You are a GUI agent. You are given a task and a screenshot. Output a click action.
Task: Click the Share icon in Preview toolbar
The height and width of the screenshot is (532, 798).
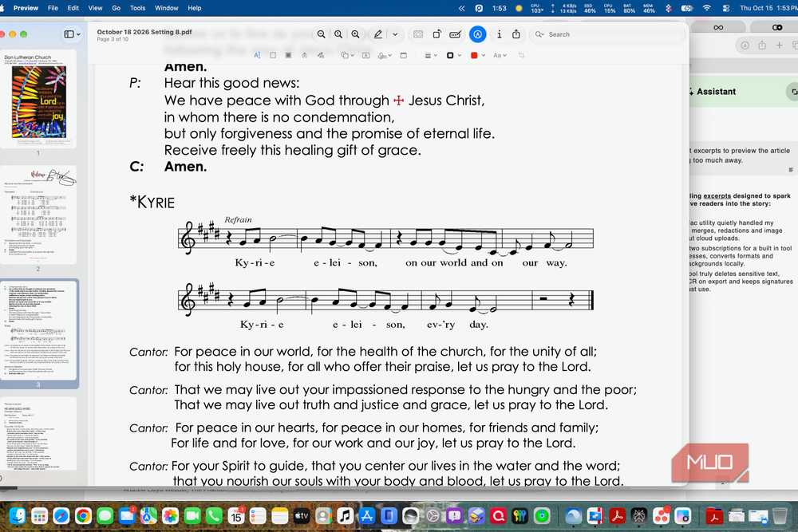pos(516,34)
